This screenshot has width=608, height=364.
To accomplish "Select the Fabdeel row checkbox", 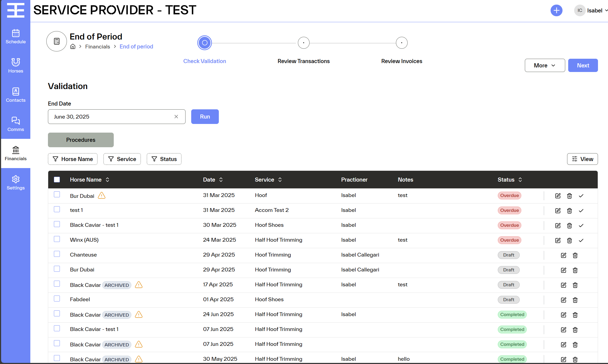I will point(57,299).
